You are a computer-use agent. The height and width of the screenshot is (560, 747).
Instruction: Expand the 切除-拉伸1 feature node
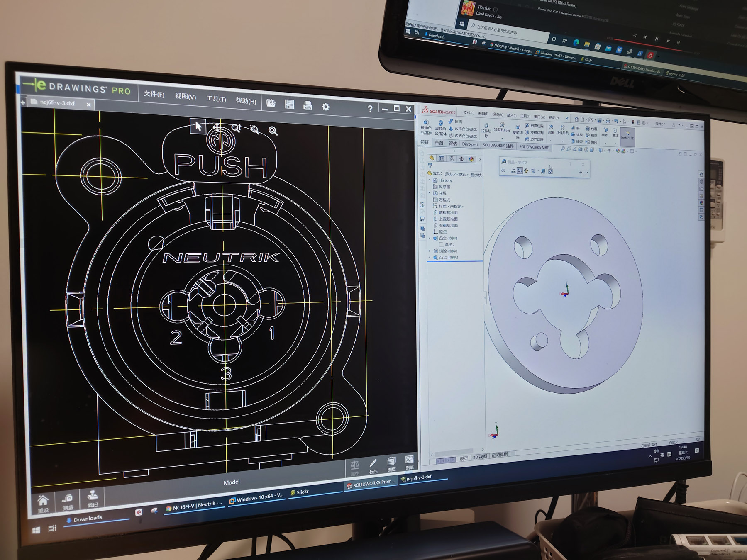click(430, 251)
